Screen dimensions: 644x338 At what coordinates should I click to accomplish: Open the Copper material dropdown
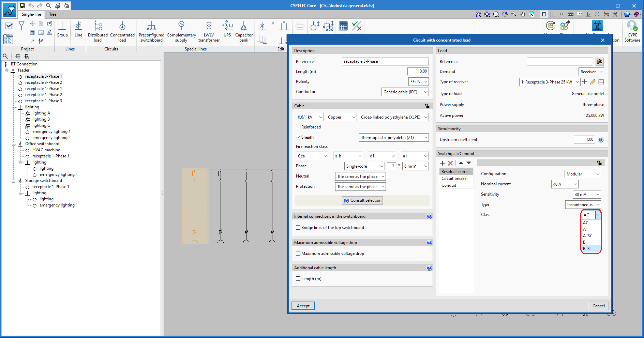pyautogui.click(x=341, y=117)
